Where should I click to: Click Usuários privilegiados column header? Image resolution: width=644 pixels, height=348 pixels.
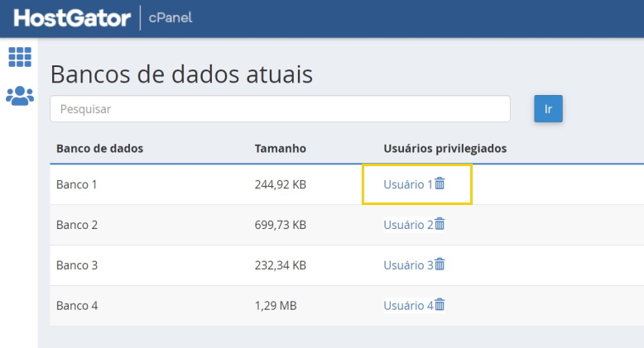(445, 149)
